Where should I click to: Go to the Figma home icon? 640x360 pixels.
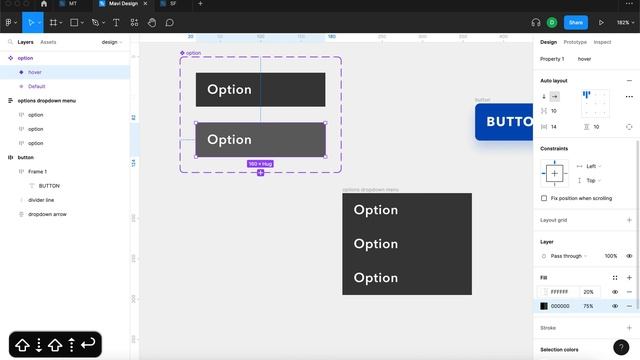click(44, 4)
